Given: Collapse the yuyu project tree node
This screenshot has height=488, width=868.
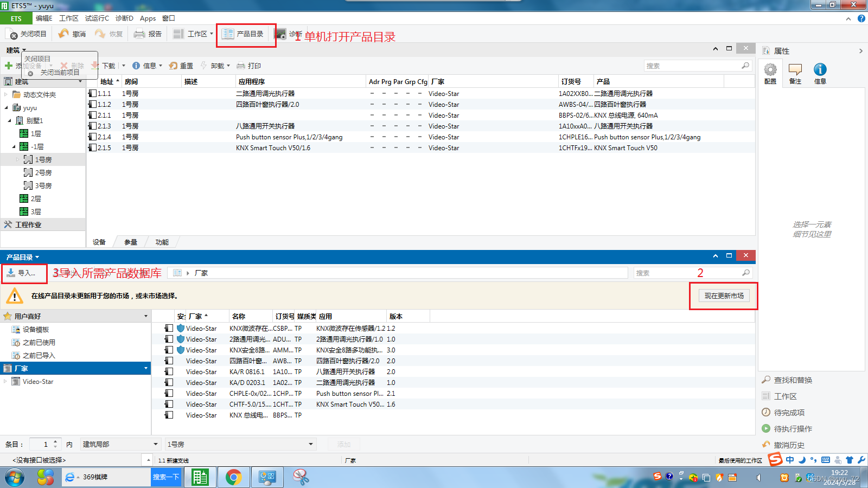Looking at the screenshot, I should point(7,108).
